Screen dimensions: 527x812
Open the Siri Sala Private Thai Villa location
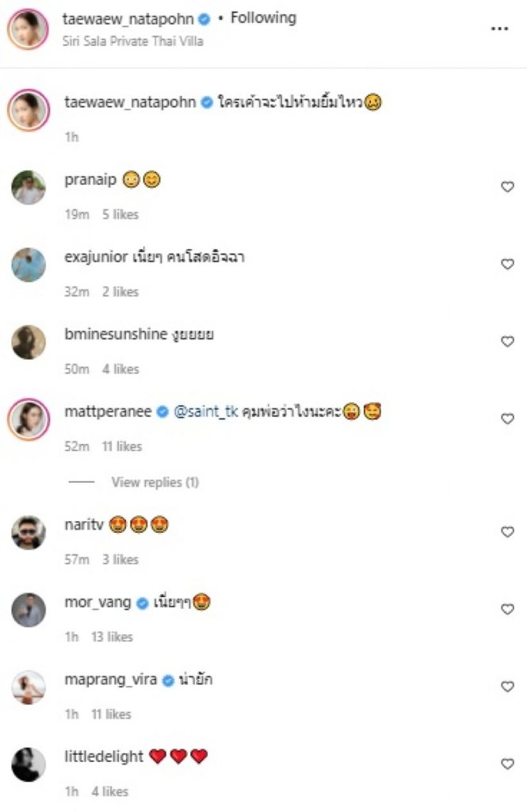tap(132, 41)
